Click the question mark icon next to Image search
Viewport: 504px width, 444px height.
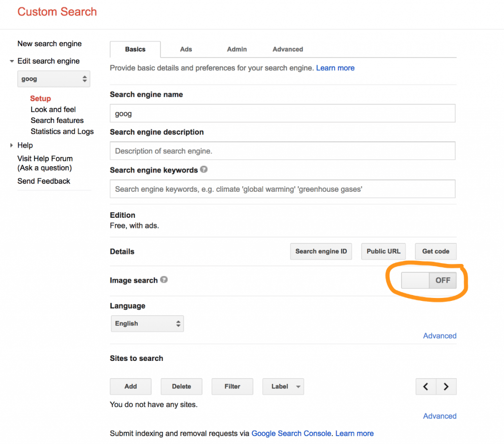point(165,280)
